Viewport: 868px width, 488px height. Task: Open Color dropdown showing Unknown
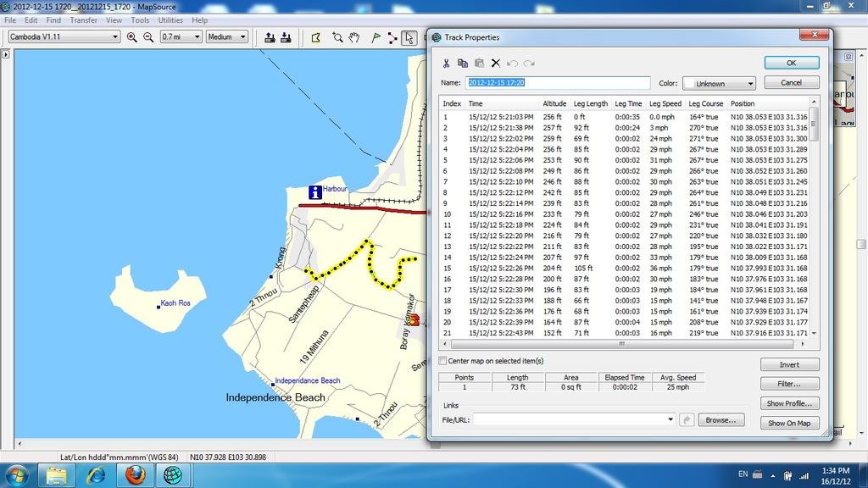[x=719, y=84]
